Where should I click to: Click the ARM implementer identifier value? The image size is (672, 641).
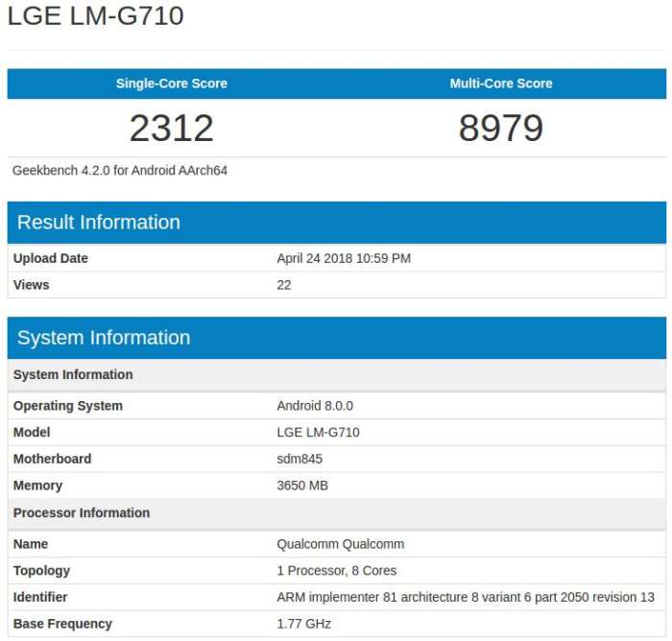click(x=465, y=597)
